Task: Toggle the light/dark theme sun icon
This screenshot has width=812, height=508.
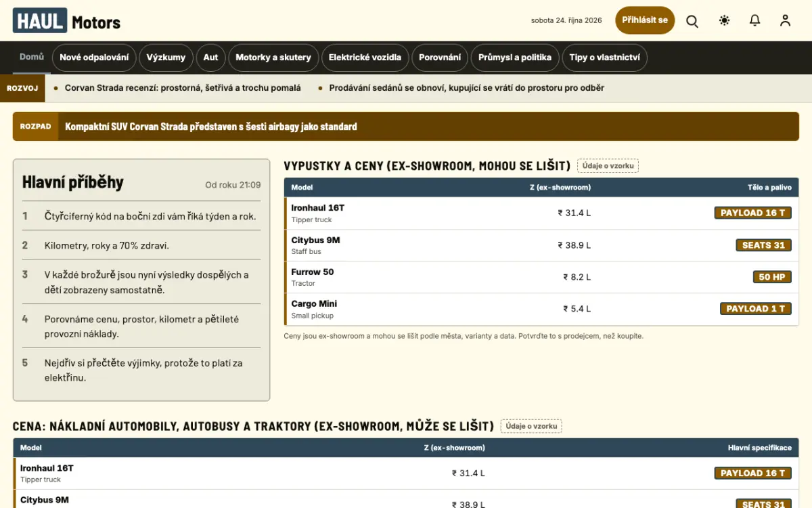Action: click(x=725, y=20)
